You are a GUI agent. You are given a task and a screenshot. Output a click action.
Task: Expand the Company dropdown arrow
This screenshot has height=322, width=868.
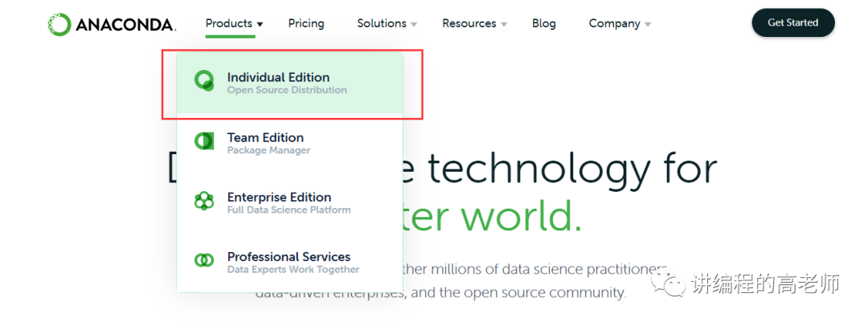click(648, 24)
